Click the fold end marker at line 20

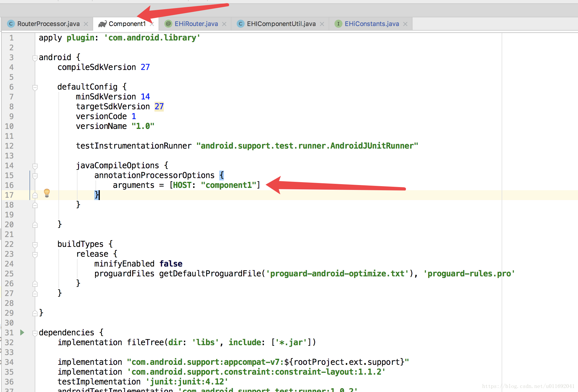(x=35, y=225)
